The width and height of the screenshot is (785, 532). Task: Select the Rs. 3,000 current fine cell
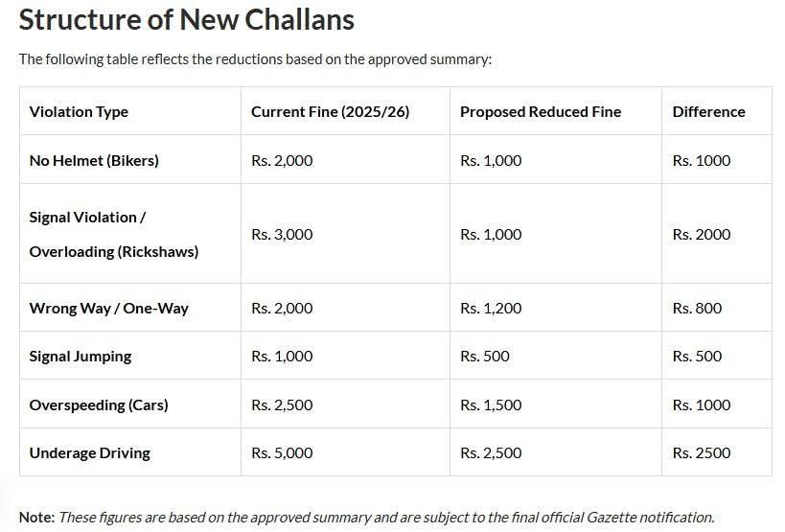pos(282,235)
